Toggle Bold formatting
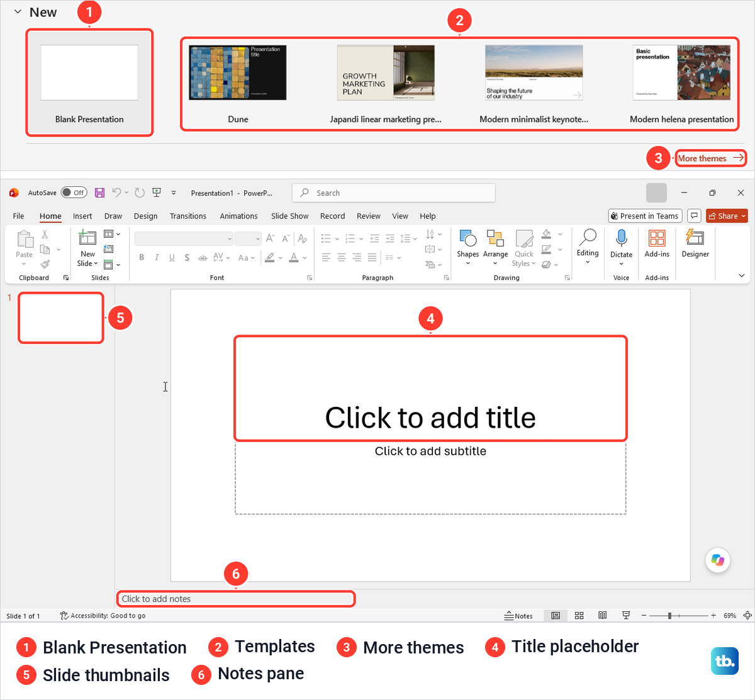This screenshot has width=755, height=700. pos(142,257)
